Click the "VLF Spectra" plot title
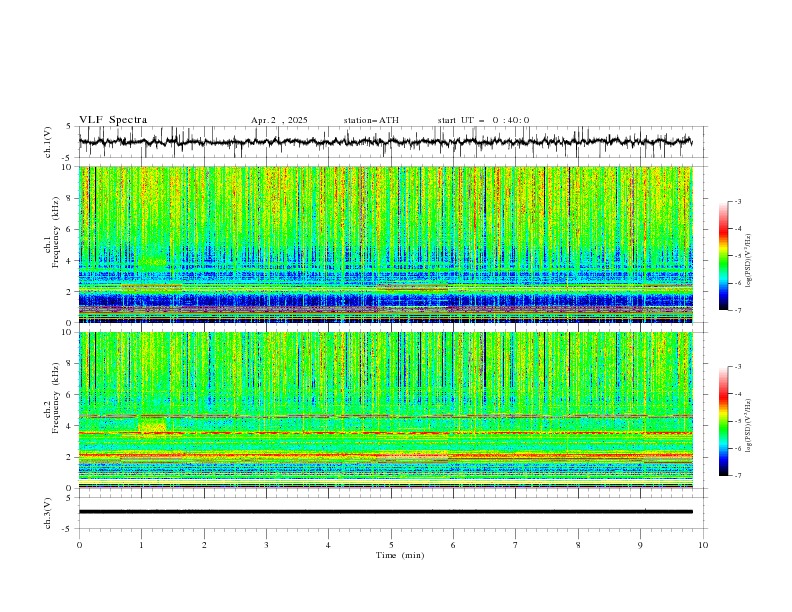Screen dimensions: 792x612 [113, 120]
